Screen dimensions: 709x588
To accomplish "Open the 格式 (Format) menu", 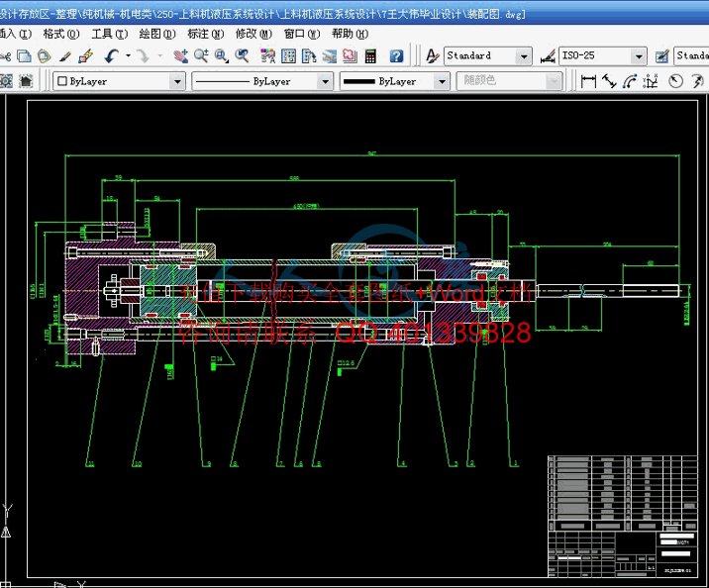I will [61, 34].
